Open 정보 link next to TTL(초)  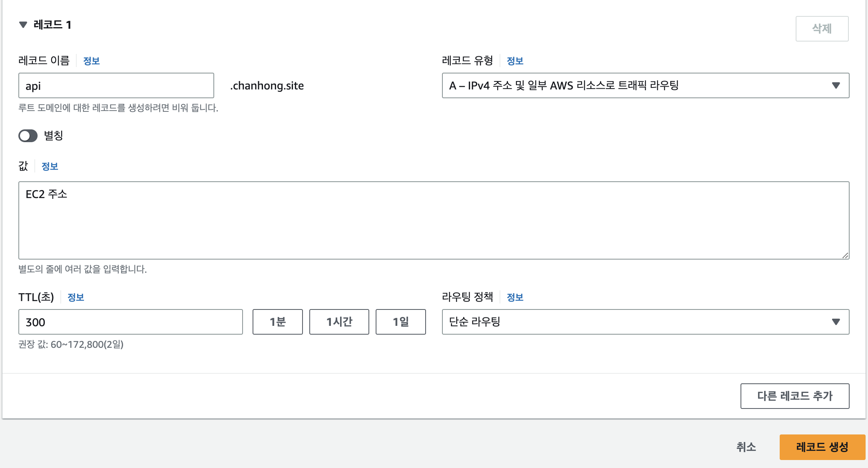click(76, 297)
